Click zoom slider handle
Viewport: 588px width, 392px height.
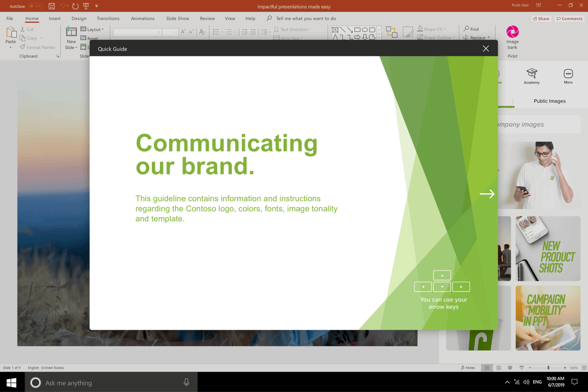pos(548,367)
